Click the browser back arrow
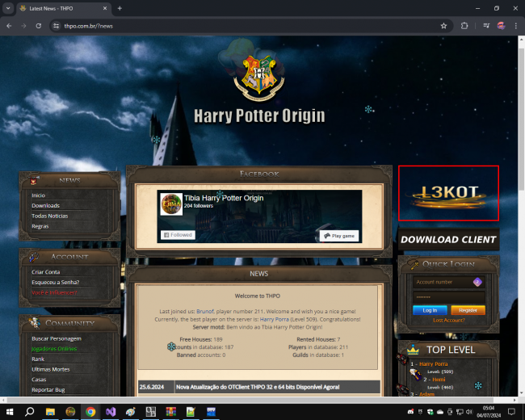The image size is (525, 420). (x=9, y=26)
